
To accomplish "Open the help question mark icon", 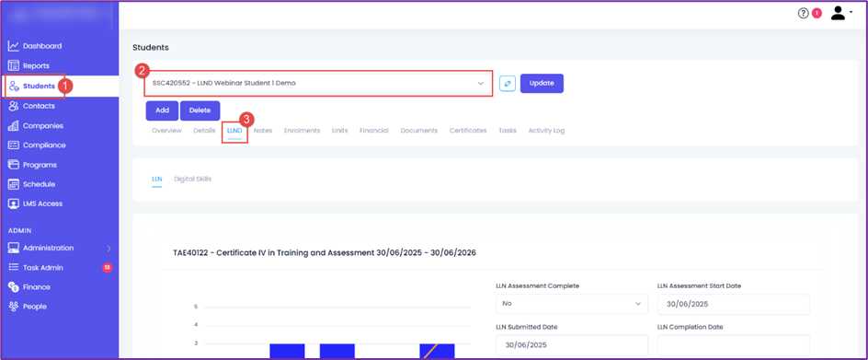I will tap(804, 13).
